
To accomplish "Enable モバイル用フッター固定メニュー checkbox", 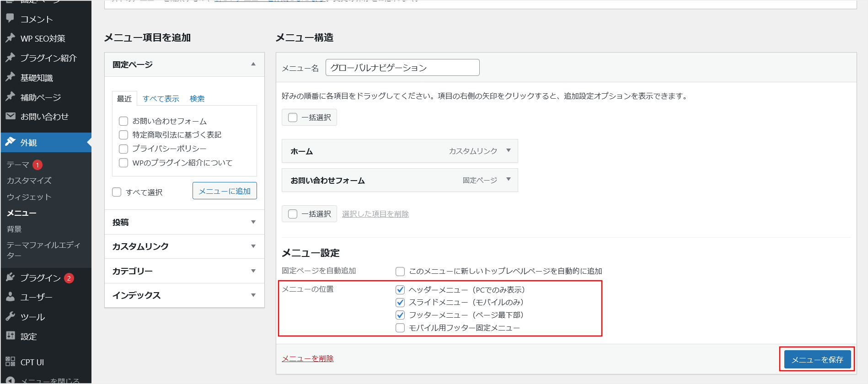I will click(400, 328).
